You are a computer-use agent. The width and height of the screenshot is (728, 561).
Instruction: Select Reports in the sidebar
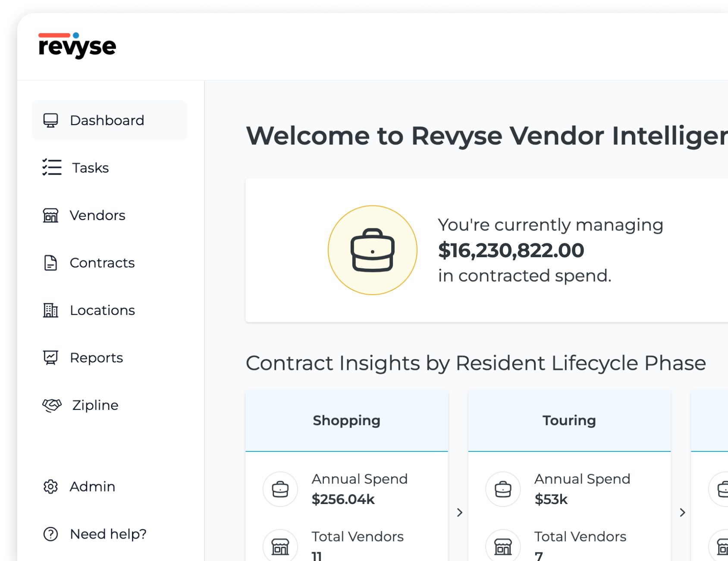(x=109, y=357)
